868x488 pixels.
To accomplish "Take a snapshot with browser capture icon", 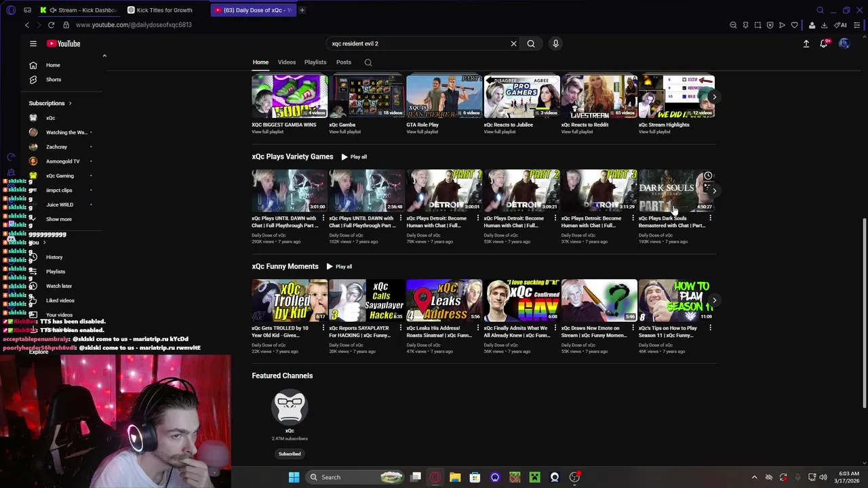I will point(757,25).
